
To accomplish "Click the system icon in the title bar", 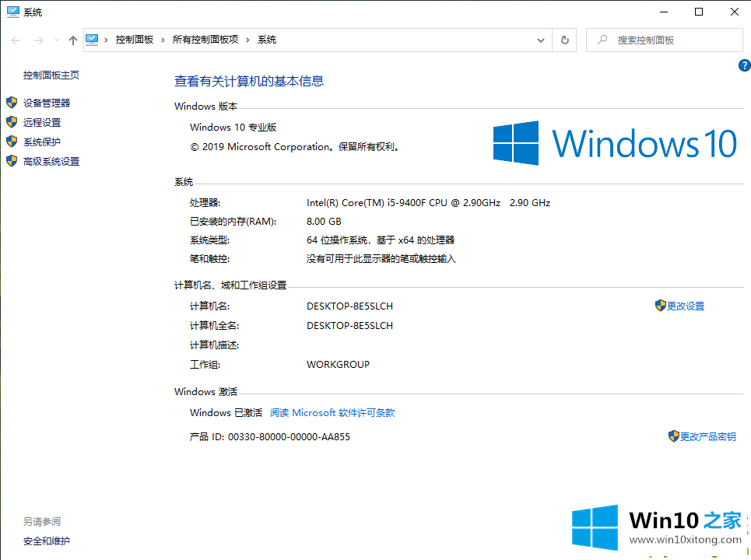I will [13, 12].
